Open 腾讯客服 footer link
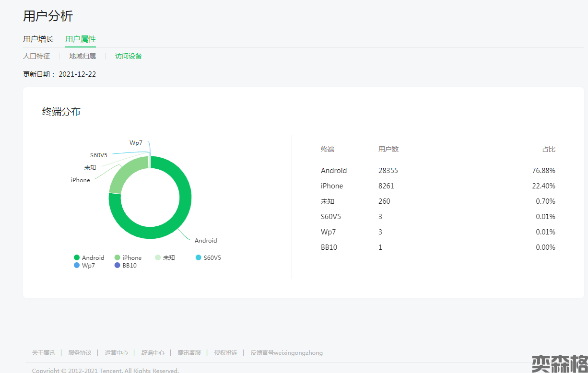 (x=189, y=353)
